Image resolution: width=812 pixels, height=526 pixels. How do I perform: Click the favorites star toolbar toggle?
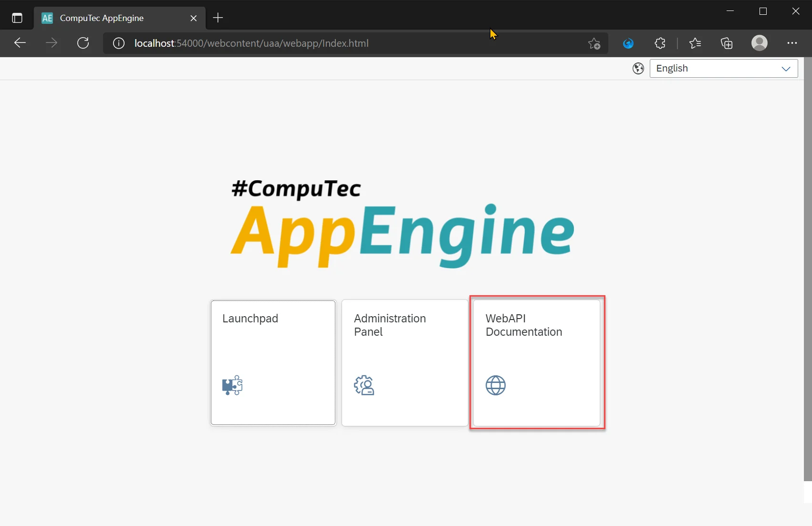(x=696, y=43)
